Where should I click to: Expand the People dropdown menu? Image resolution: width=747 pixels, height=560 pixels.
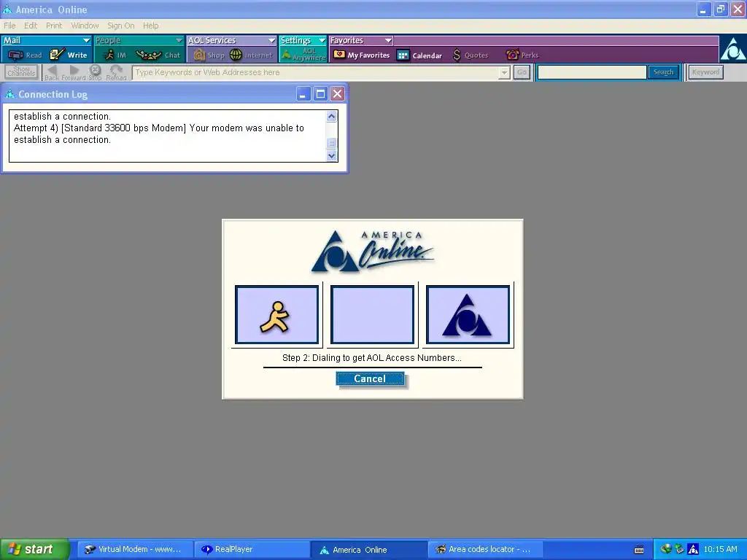point(179,41)
